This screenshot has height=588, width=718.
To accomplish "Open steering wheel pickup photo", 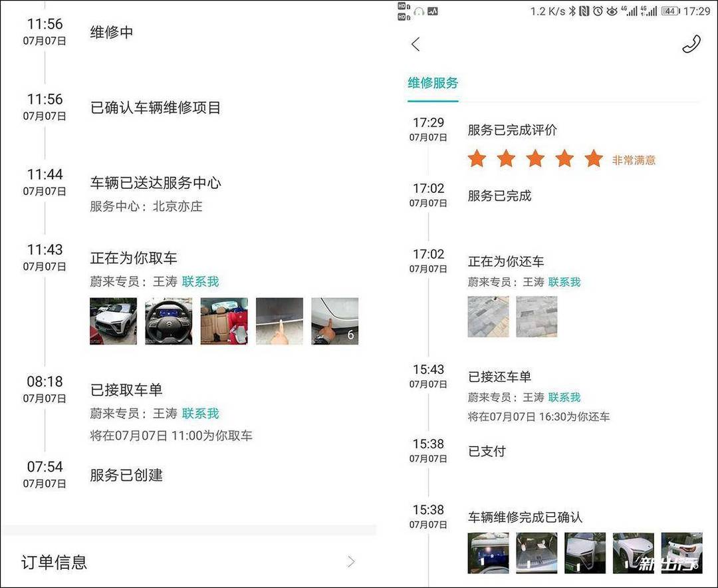I will (168, 321).
